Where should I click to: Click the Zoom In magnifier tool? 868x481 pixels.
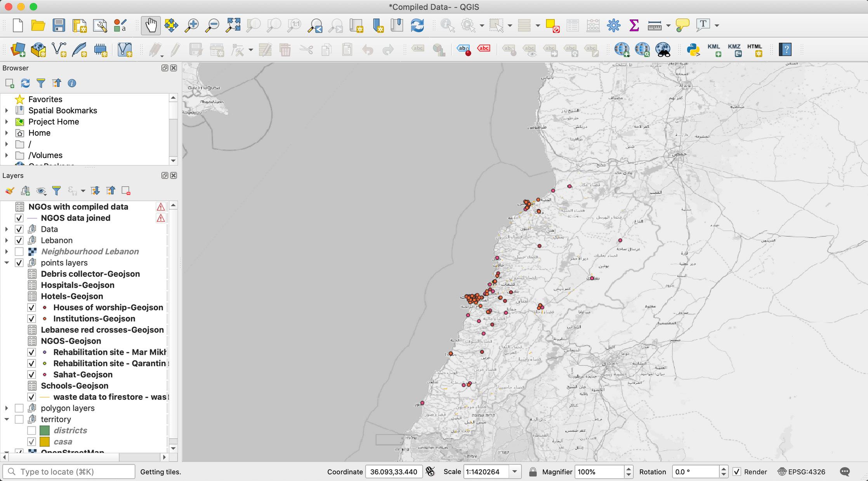(191, 26)
